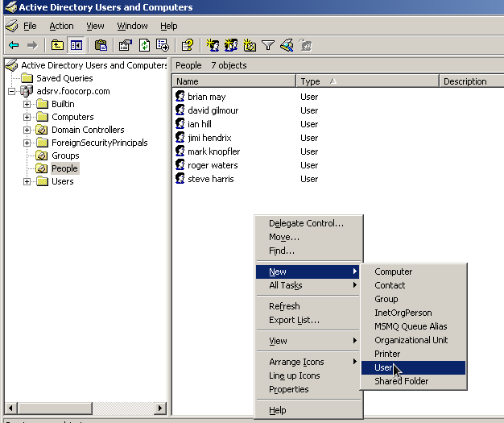
Task: Select Refresh in the context menu
Action: coord(308,306)
